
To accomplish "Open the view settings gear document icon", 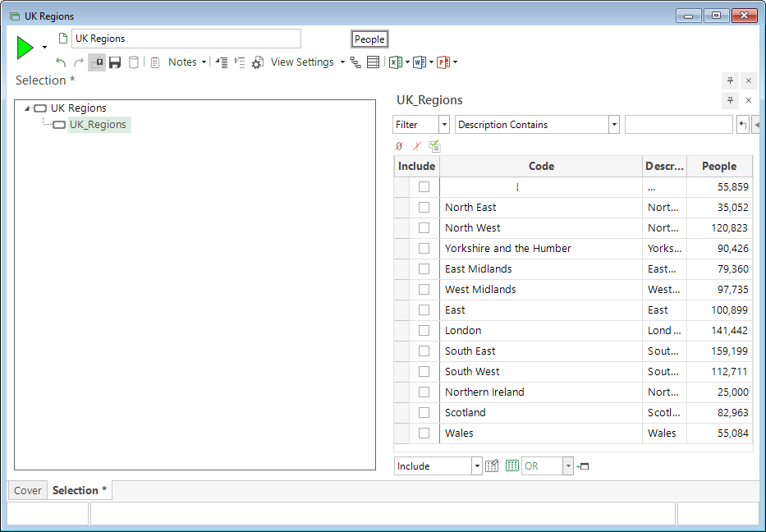I will pos(258,62).
